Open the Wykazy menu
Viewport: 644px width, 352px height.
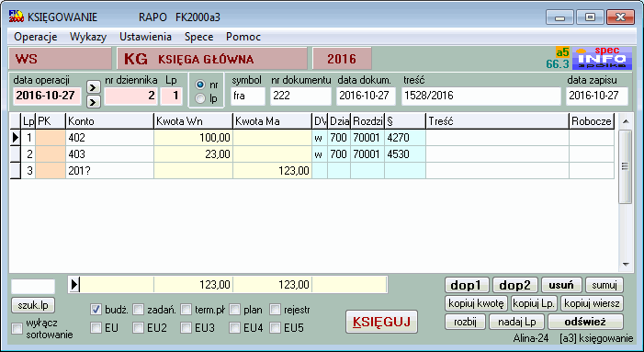[88, 37]
